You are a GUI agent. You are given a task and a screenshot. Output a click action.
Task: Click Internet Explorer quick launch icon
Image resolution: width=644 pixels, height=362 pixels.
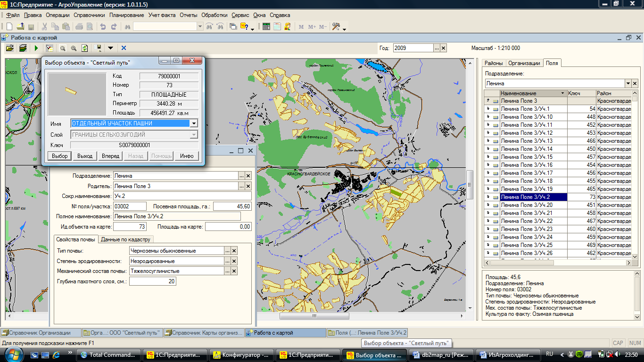click(57, 354)
